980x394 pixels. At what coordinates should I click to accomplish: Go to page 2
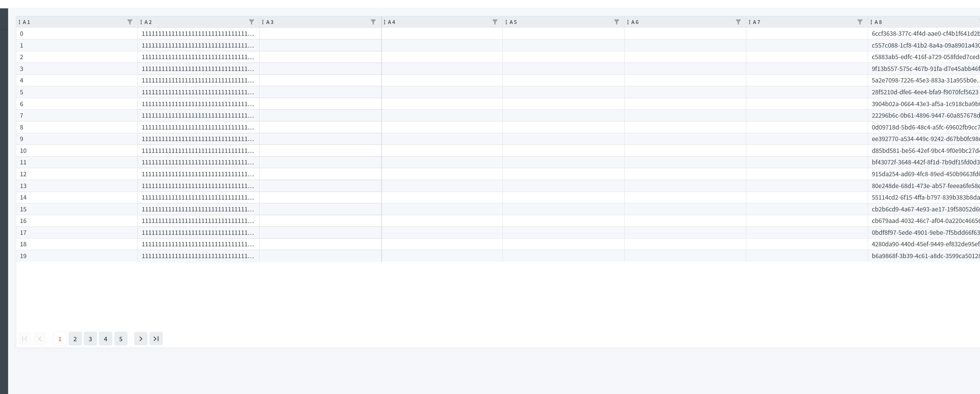coord(75,339)
